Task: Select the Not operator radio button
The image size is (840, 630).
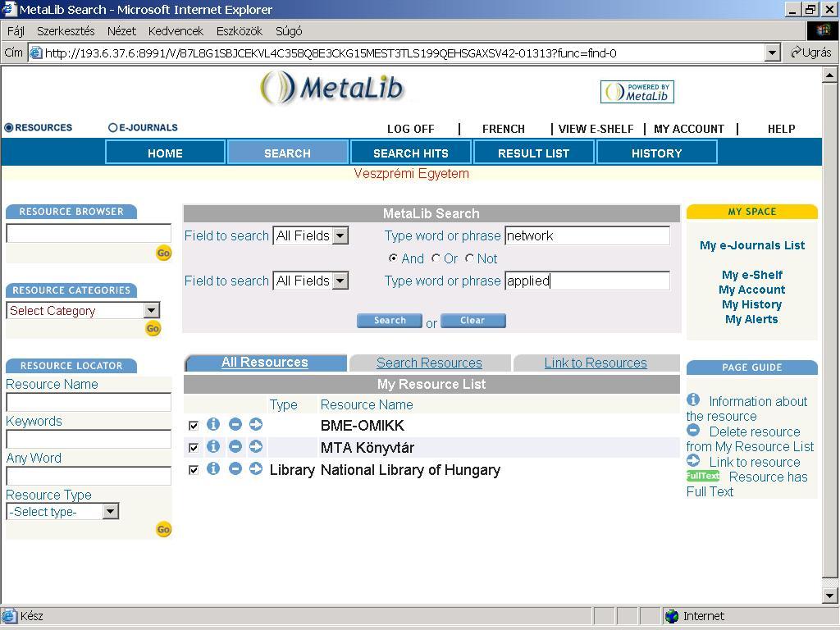Action: click(469, 258)
